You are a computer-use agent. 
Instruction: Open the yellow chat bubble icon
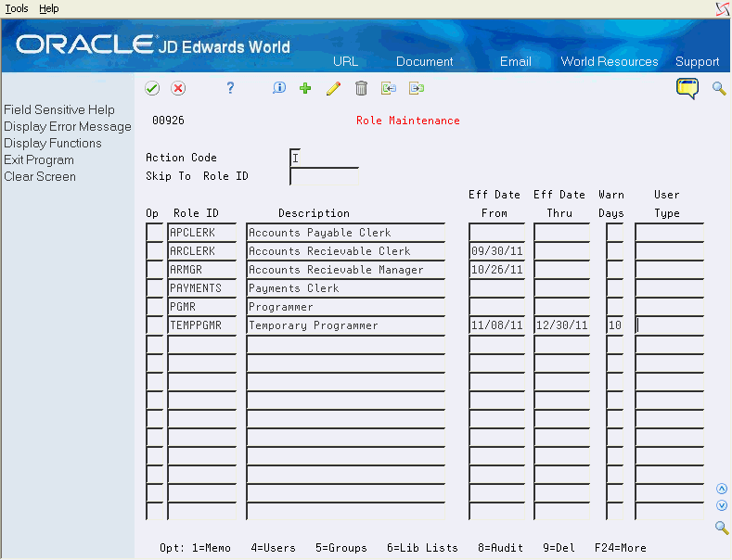click(687, 88)
